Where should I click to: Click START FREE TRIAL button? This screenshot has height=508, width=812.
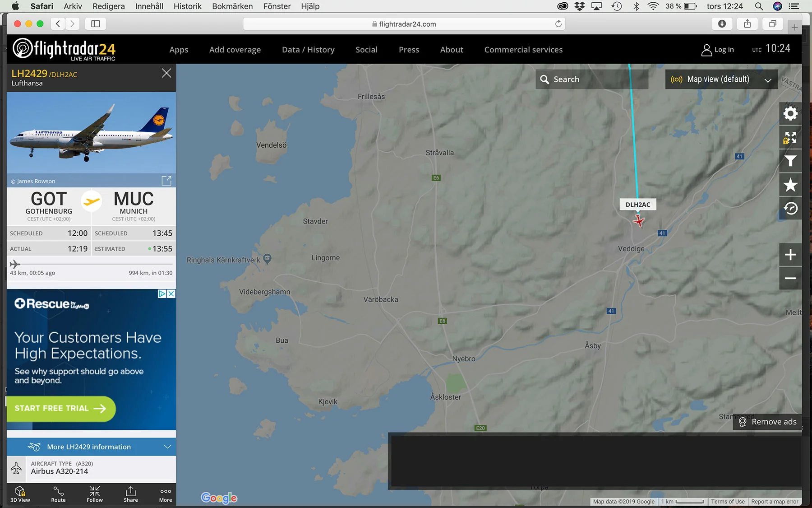point(61,408)
